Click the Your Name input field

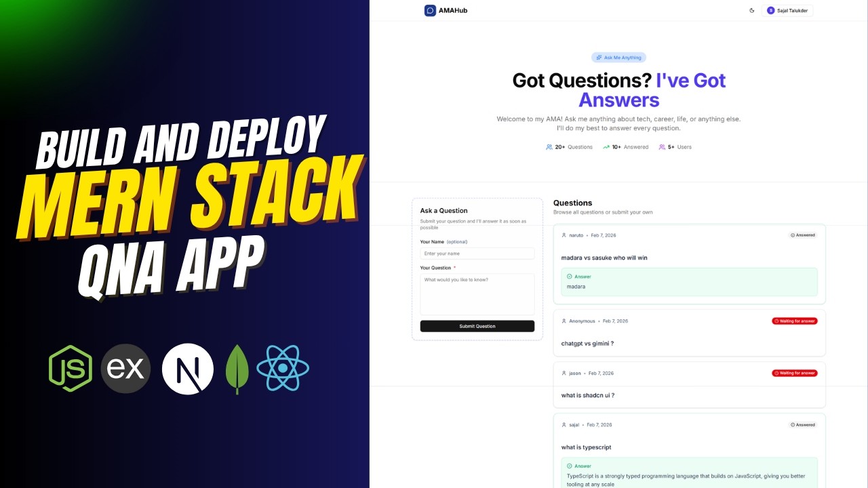[x=477, y=253]
